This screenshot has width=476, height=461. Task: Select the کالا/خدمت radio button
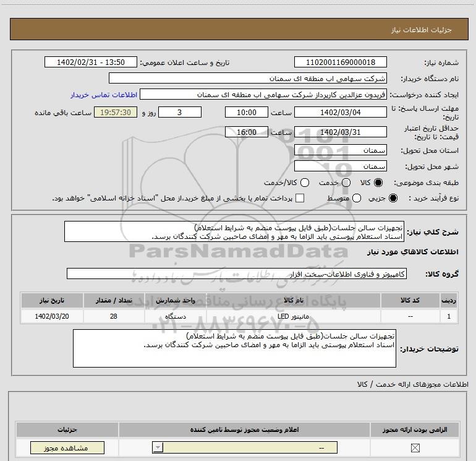[305, 183]
